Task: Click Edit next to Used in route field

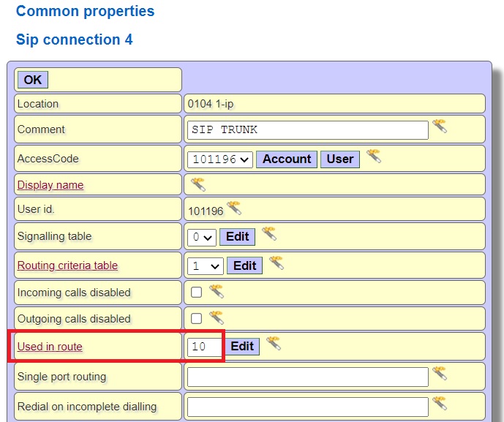Action: tap(242, 346)
